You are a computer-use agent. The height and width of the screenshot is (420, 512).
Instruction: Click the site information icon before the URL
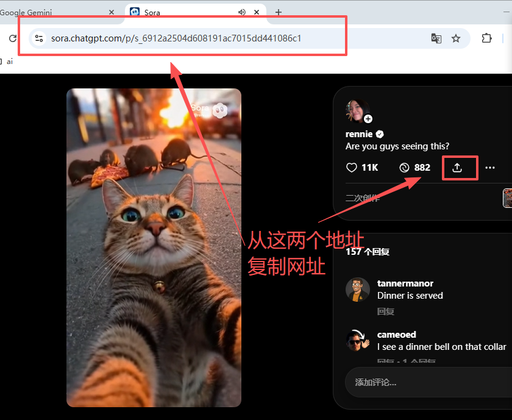[x=39, y=38]
